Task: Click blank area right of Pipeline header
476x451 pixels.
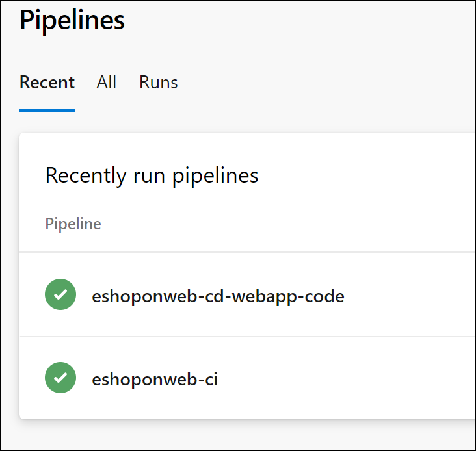Action: (x=293, y=224)
